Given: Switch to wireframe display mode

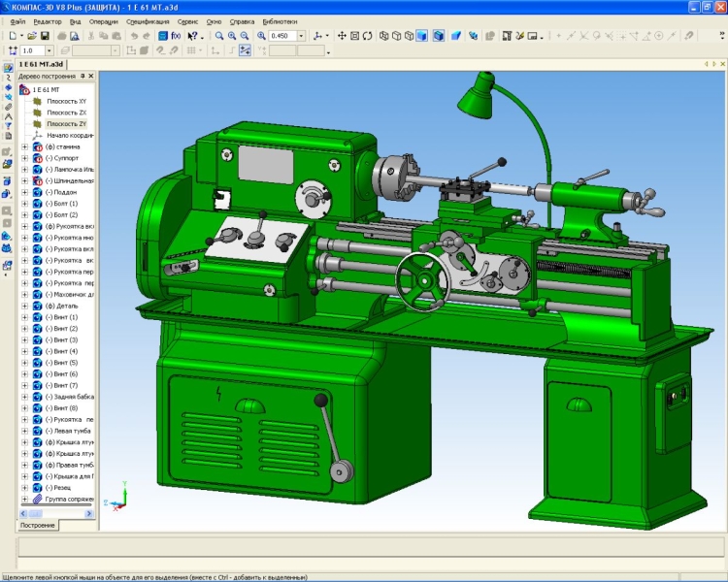Looking at the screenshot, I should (x=384, y=36).
